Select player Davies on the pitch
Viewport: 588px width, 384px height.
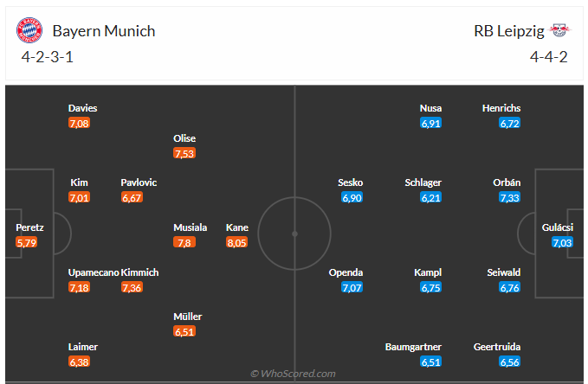tap(82, 108)
